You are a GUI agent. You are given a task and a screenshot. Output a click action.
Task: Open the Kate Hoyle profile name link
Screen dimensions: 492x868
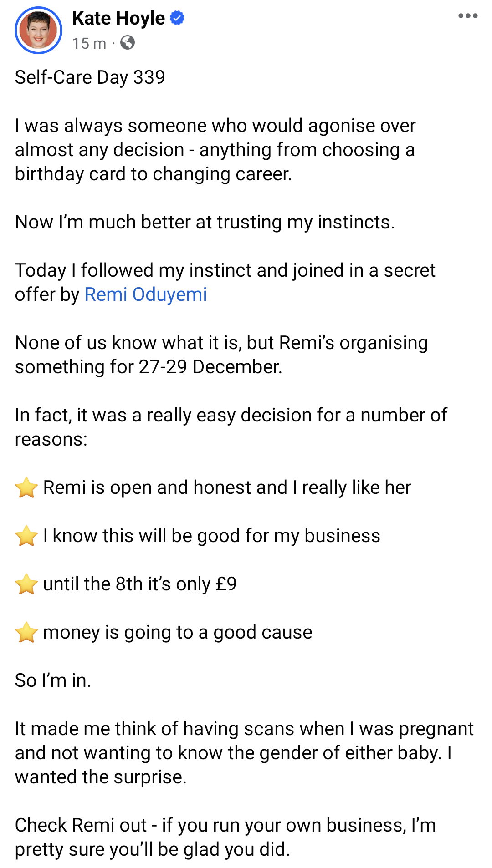point(118,18)
